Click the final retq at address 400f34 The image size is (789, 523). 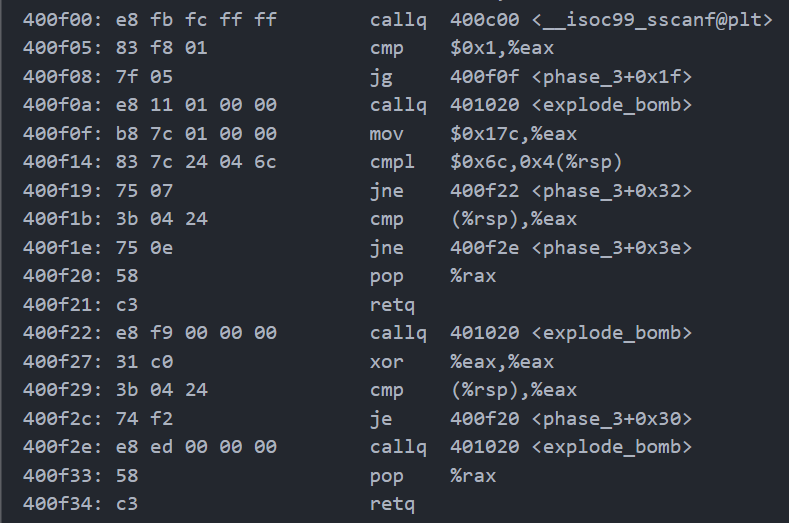click(x=391, y=504)
